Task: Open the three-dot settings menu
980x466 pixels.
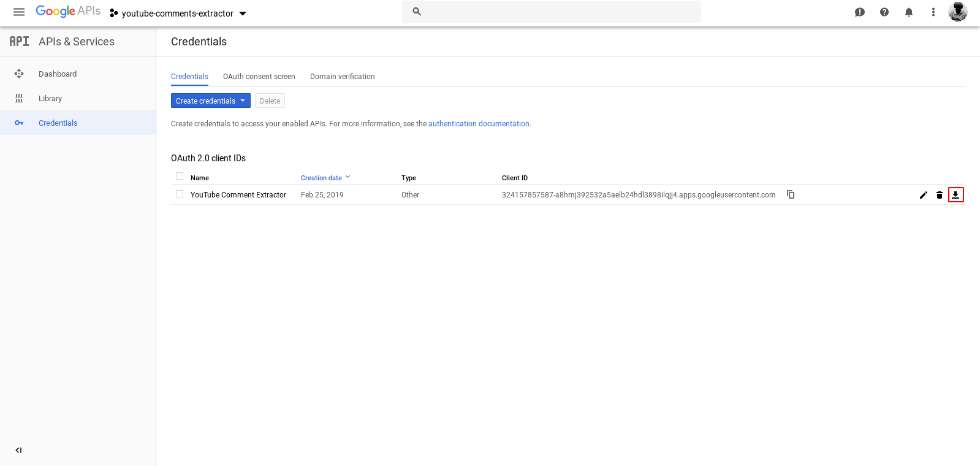Action: click(933, 12)
